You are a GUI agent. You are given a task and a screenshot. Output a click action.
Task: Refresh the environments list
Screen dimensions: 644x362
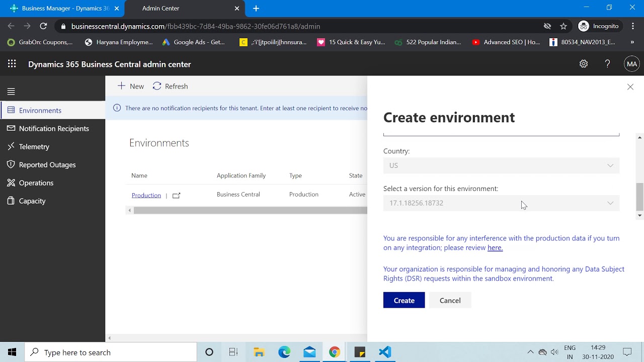tap(171, 86)
